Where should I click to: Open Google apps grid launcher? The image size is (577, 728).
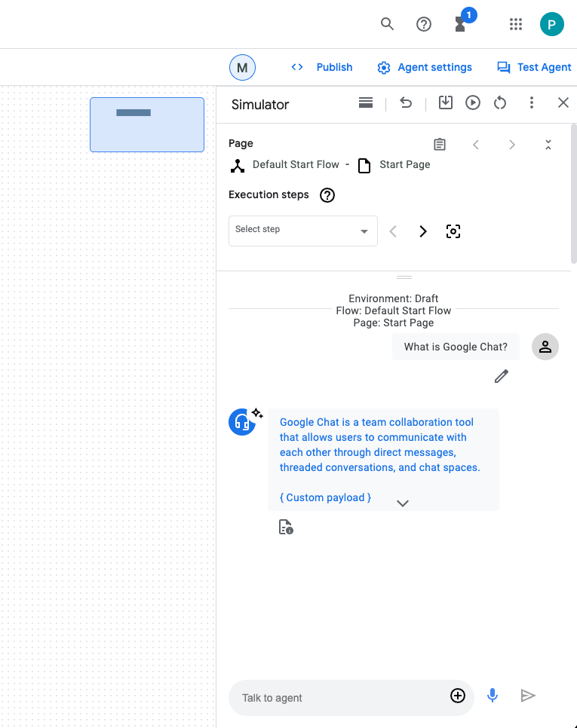(516, 24)
